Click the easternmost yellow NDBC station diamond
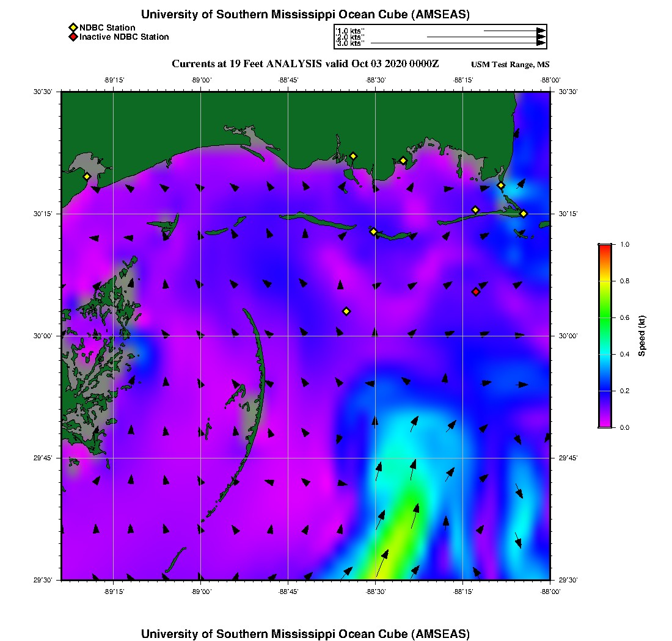This screenshot has width=672, height=641. pyautogui.click(x=524, y=214)
